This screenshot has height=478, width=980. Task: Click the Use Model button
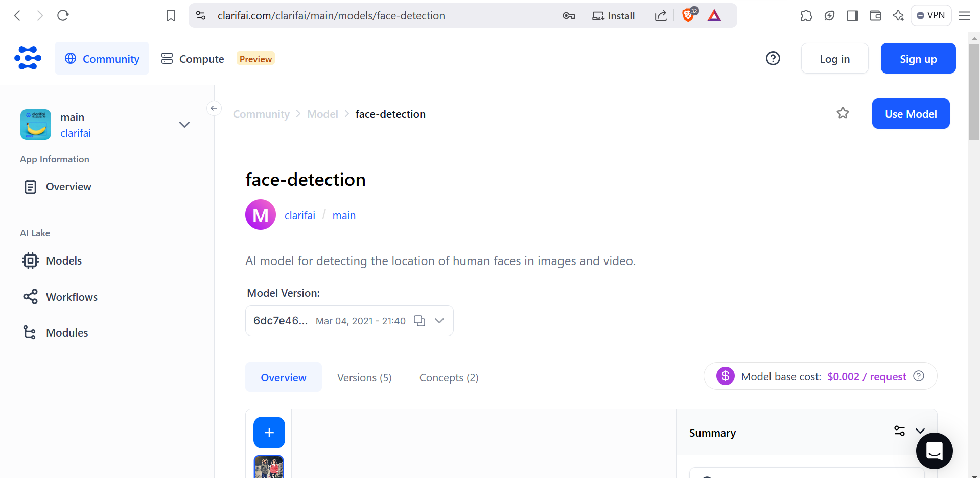911,113
